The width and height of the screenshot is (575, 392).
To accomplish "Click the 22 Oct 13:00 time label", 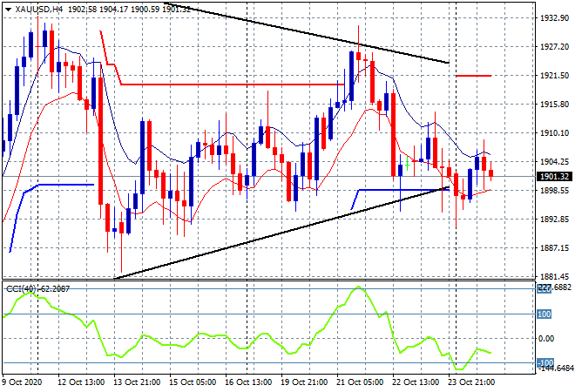I will (416, 382).
